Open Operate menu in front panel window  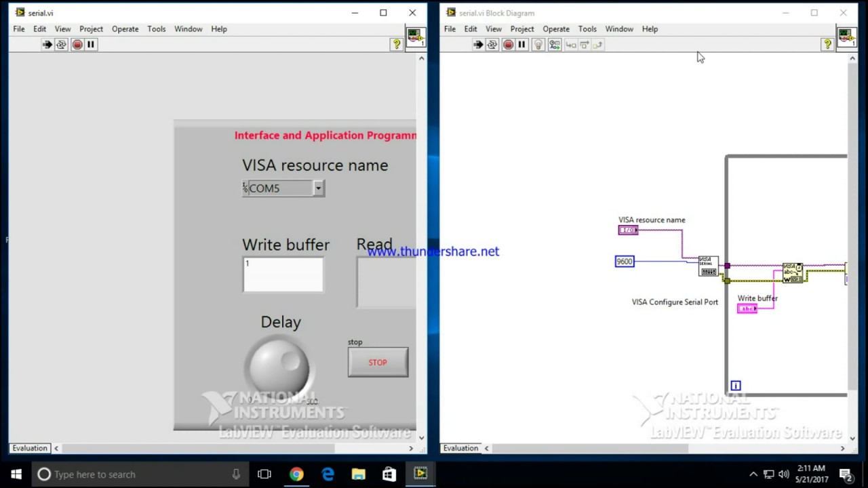coord(125,29)
